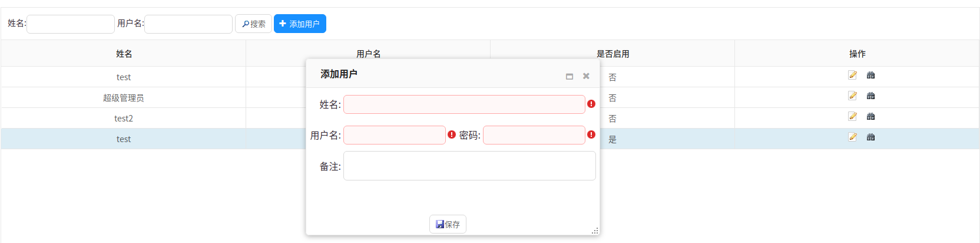Save the new user with 保存 button
The width and height of the screenshot is (980, 243).
pyautogui.click(x=448, y=224)
